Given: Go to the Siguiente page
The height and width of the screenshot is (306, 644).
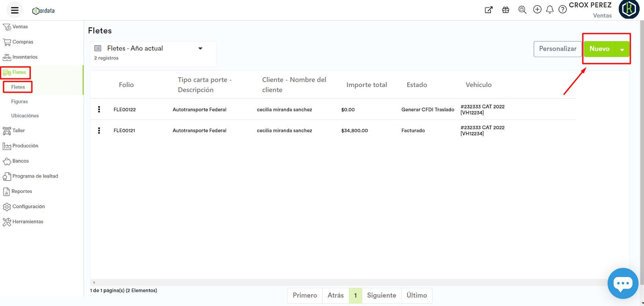Looking at the screenshot, I should 381,296.
